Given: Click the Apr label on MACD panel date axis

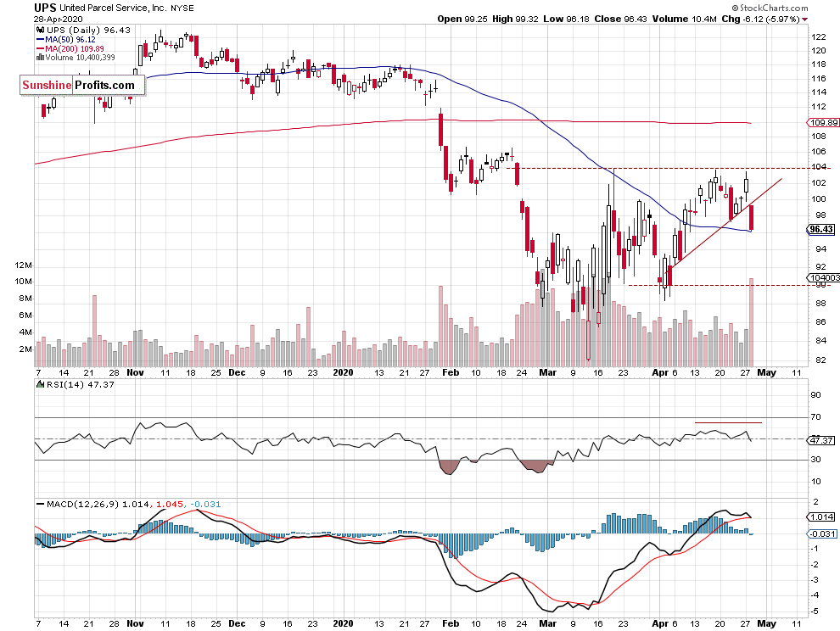Looking at the screenshot, I should point(660,623).
